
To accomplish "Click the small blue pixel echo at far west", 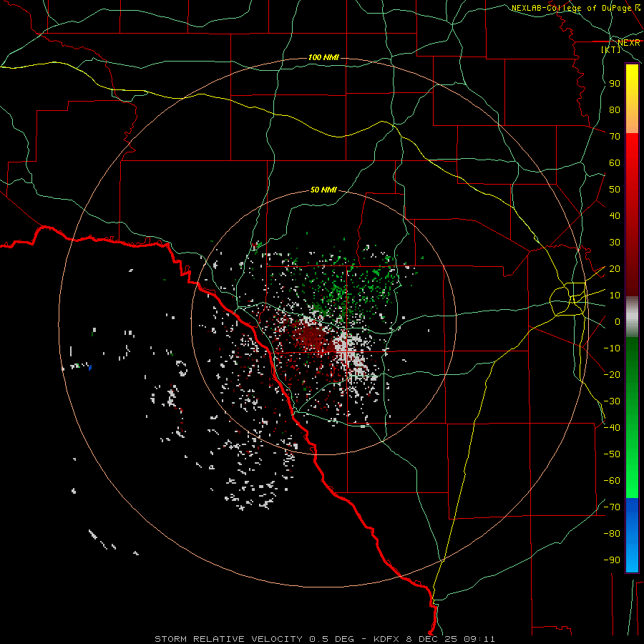I will pos(90,368).
